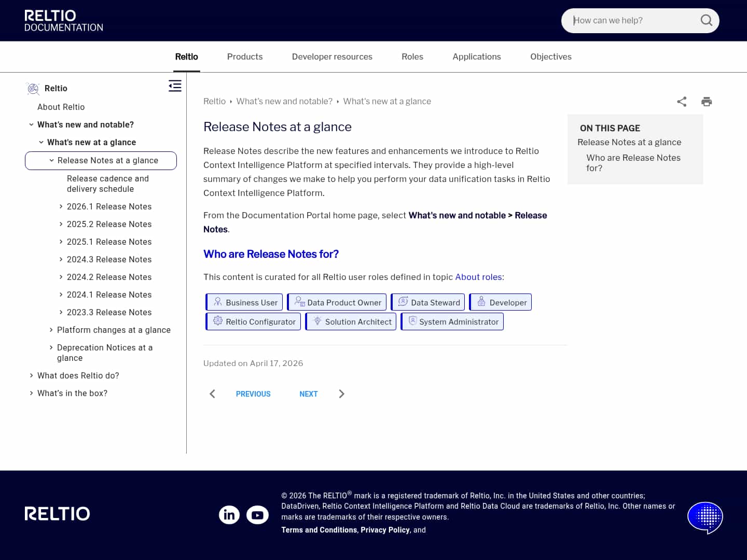Switch to the Products tab
The width and height of the screenshot is (747, 560).
(245, 57)
